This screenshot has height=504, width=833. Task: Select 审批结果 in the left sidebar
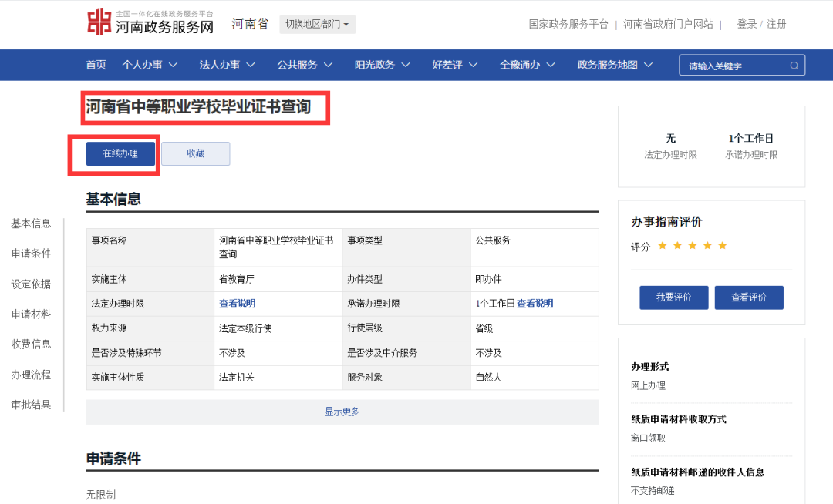pyautogui.click(x=31, y=404)
